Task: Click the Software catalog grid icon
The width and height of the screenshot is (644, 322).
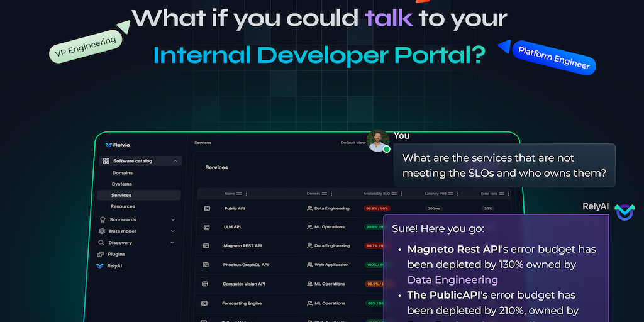Action: [x=106, y=161]
